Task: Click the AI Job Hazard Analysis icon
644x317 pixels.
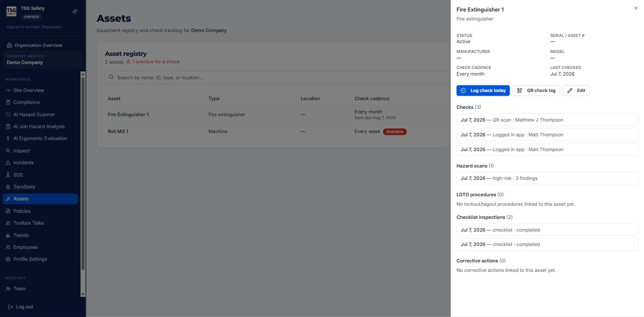Action: click(8, 126)
